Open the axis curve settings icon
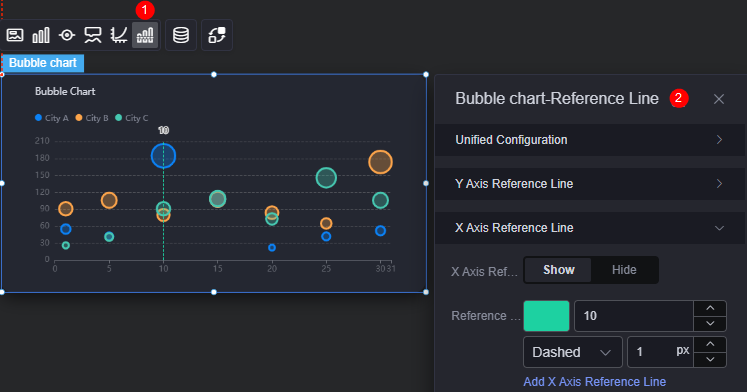The width and height of the screenshot is (747, 392). click(x=119, y=35)
